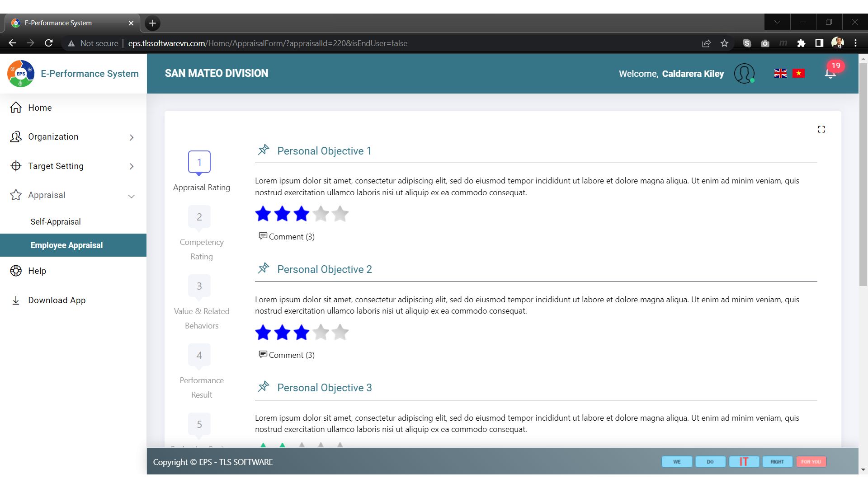868x488 pixels.
Task: Set Personal Objective 1 rating to four stars
Action: pos(321,214)
